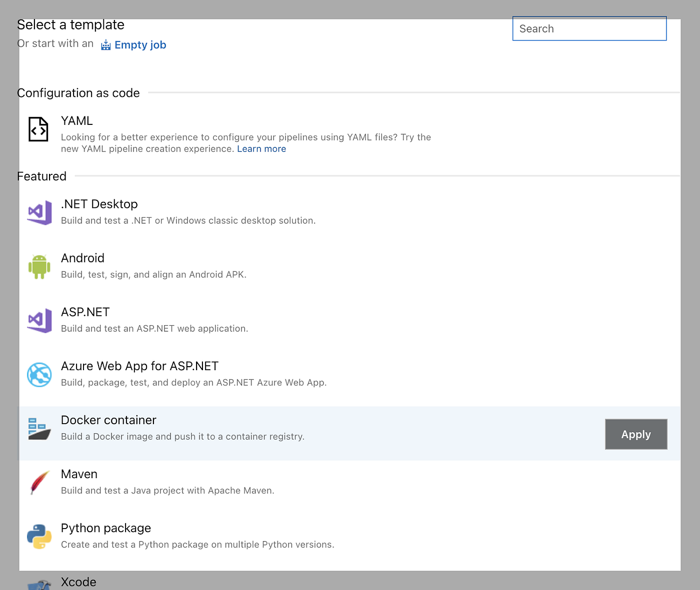Click the 'Featured' section heading
This screenshot has width=700, height=590.
click(x=41, y=176)
